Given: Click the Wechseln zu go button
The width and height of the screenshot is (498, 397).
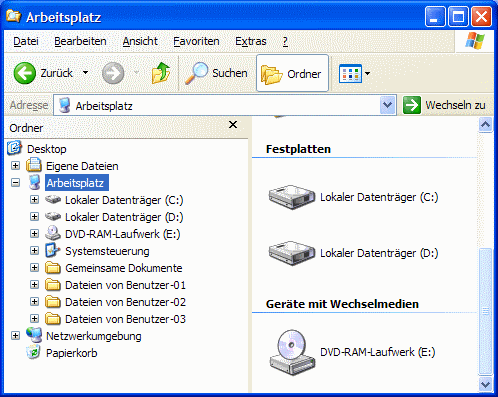Looking at the screenshot, I should pos(444,105).
